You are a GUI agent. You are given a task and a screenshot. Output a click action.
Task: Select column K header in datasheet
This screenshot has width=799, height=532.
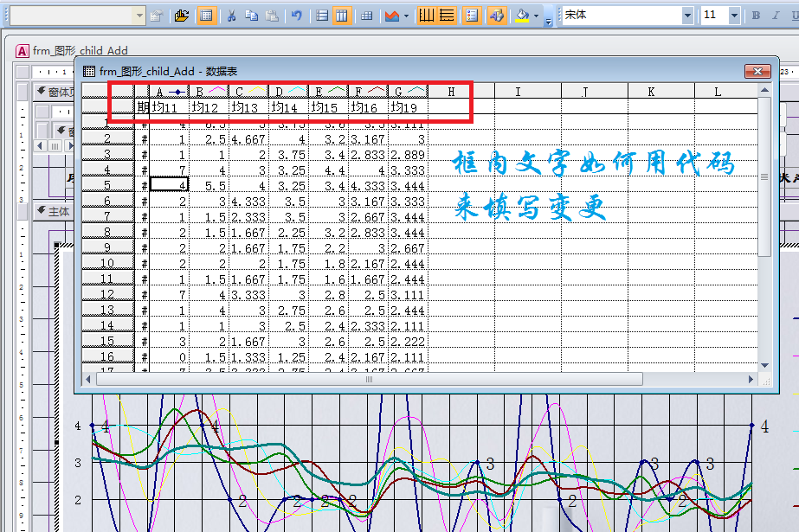click(x=660, y=92)
